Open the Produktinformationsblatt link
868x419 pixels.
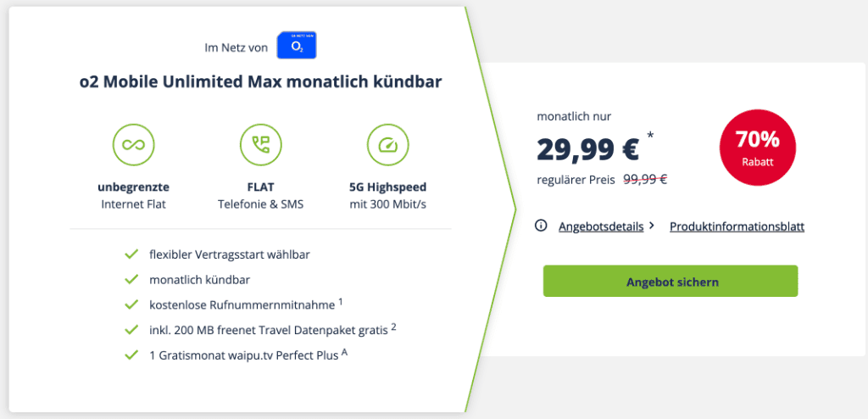tap(737, 226)
